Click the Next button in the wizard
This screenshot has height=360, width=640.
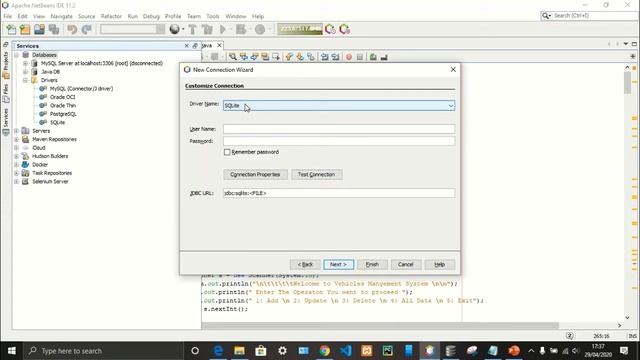(338, 264)
